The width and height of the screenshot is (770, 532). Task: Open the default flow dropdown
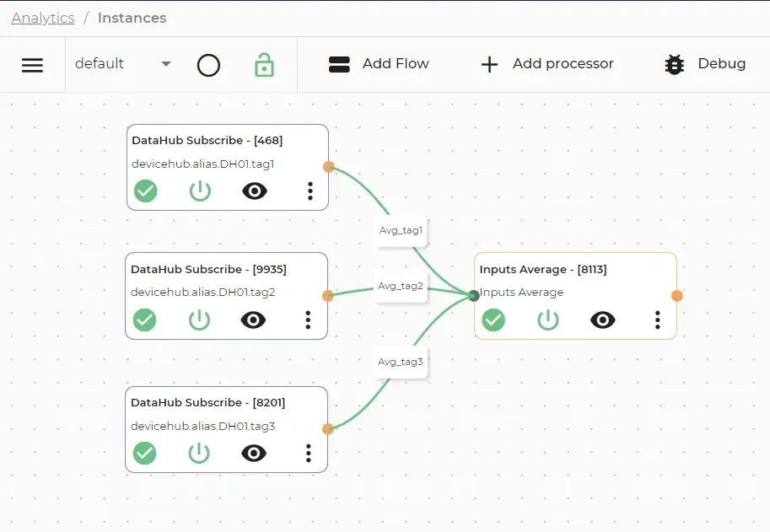pyautogui.click(x=123, y=64)
